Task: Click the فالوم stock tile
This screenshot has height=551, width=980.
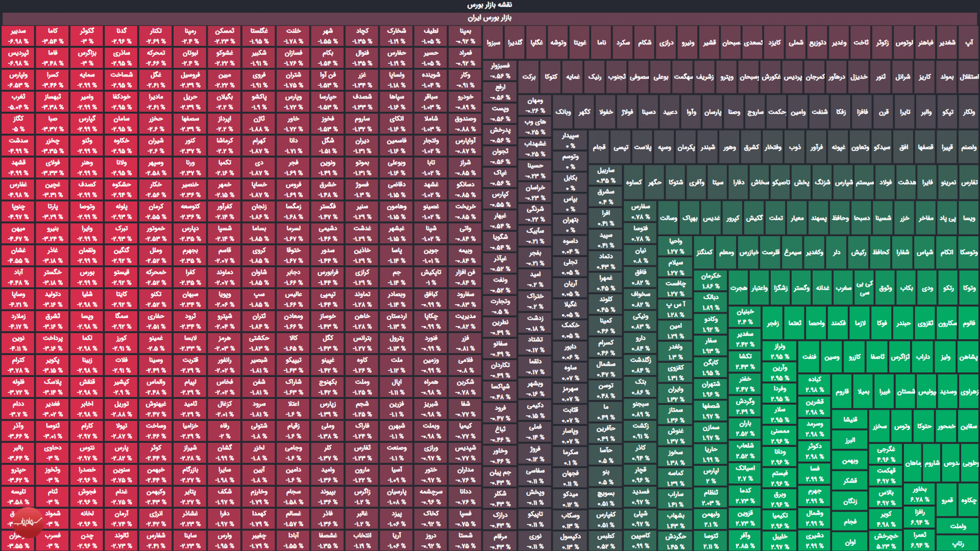Action: 969,323
